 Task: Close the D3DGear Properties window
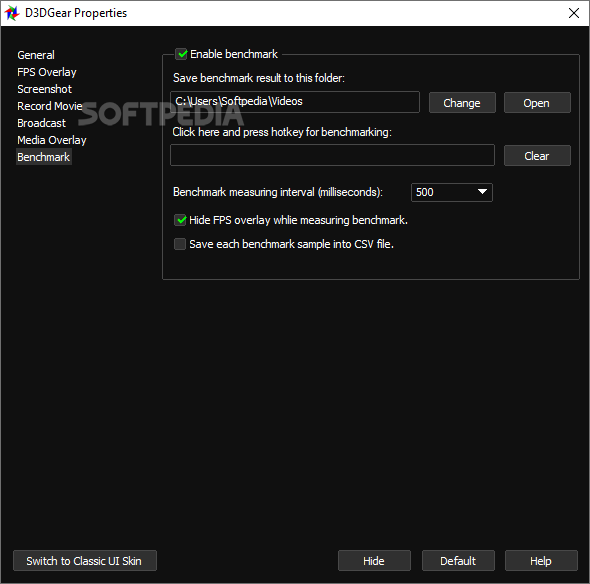[573, 13]
